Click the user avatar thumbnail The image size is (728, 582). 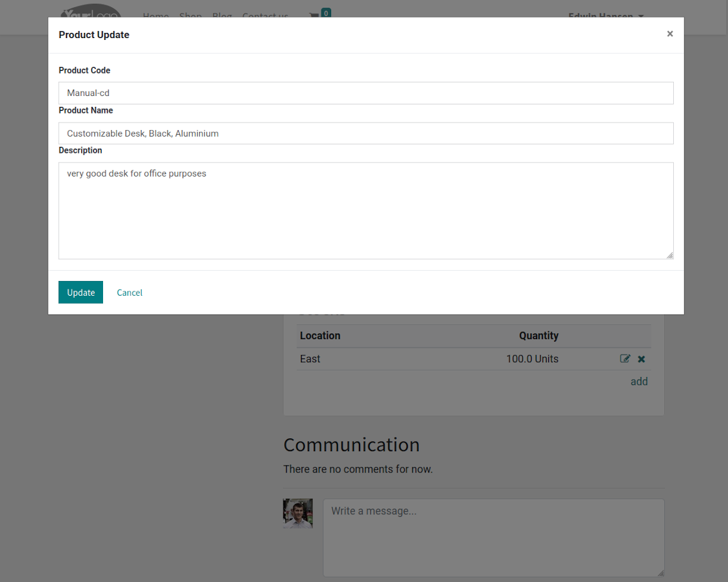(298, 513)
